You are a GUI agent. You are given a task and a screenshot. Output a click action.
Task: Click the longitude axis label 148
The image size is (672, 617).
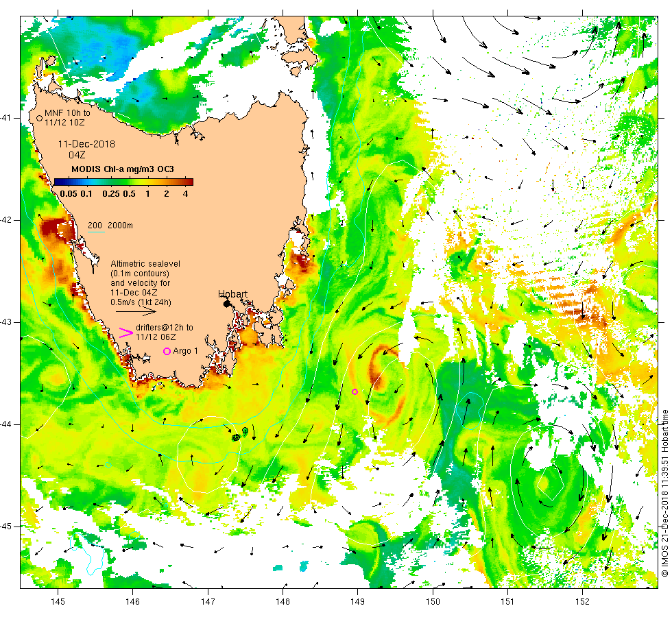tap(283, 602)
